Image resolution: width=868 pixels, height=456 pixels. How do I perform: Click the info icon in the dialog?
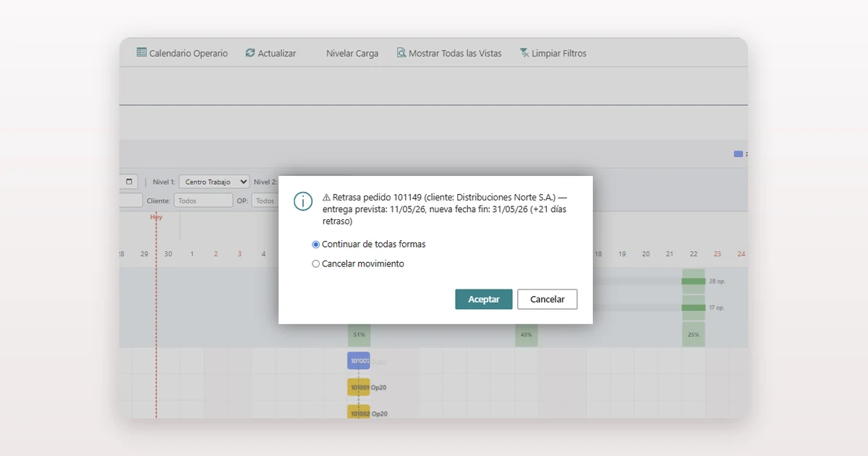[303, 202]
